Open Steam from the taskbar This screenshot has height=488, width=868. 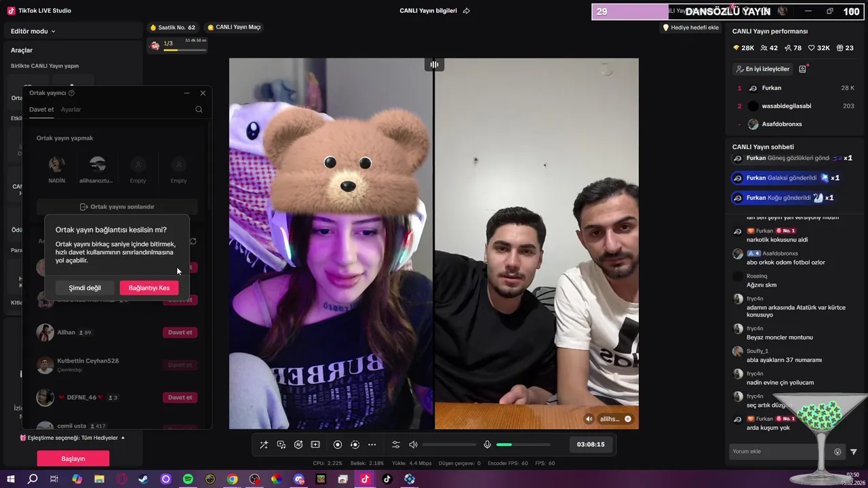tap(143, 479)
